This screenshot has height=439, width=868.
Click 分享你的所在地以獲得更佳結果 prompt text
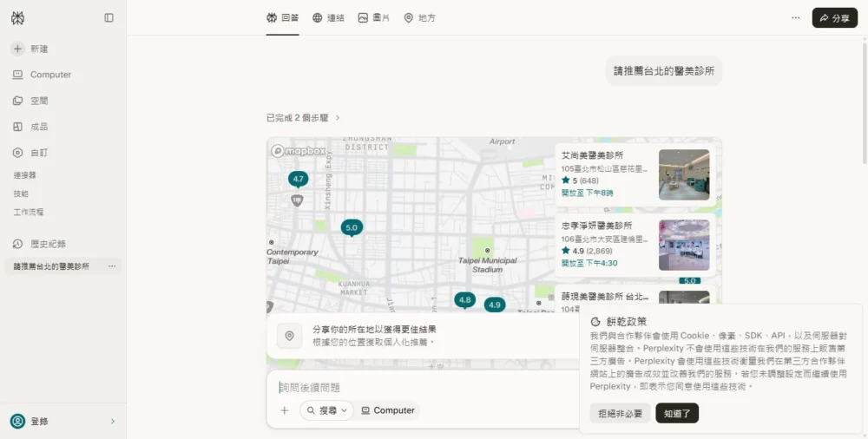coord(374,330)
